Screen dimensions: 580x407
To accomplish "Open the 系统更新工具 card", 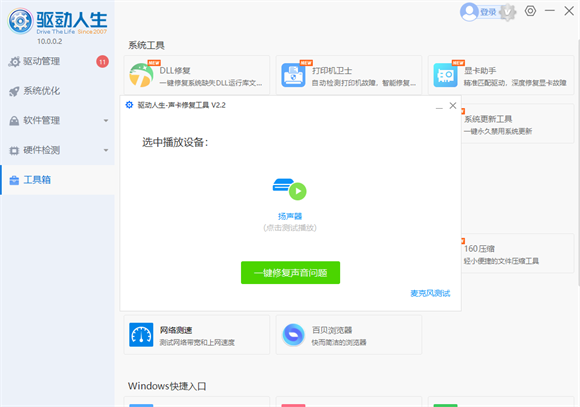I will (517, 124).
